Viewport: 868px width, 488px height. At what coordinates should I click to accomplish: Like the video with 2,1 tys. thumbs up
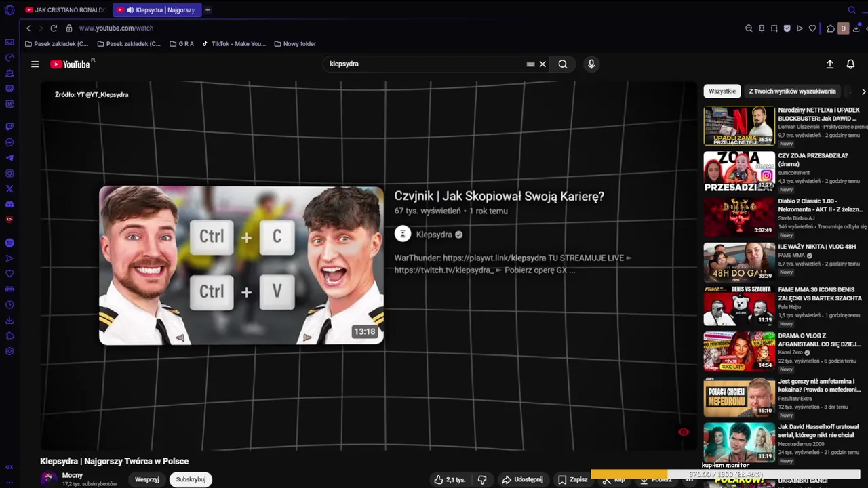coord(450,479)
